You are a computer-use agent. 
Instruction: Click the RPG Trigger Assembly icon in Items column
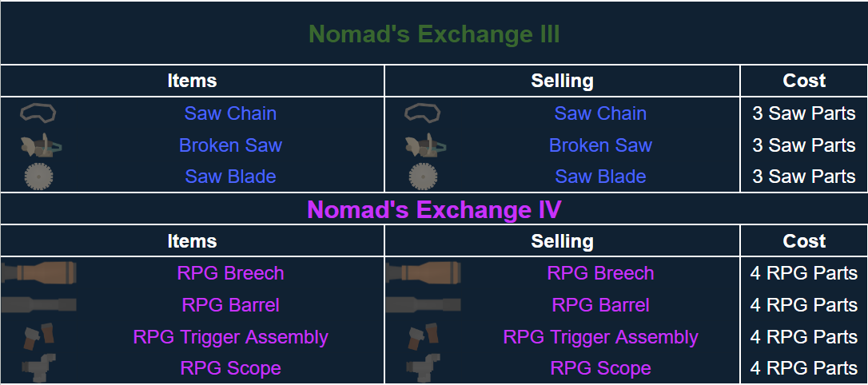point(38,337)
